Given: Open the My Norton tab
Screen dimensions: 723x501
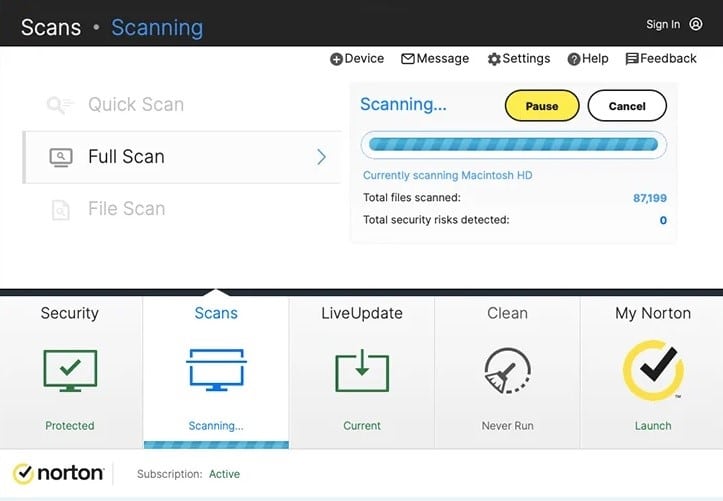Looking at the screenshot, I should pos(652,372).
